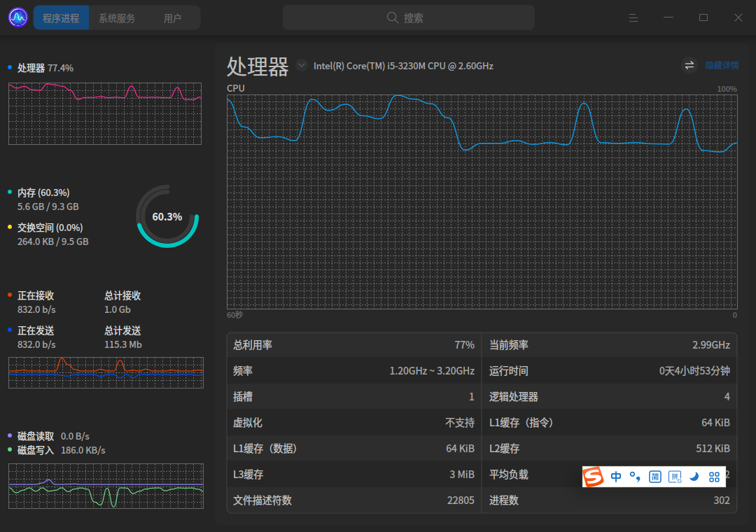
Task: Click the 正在发送 label
Action: click(36, 331)
